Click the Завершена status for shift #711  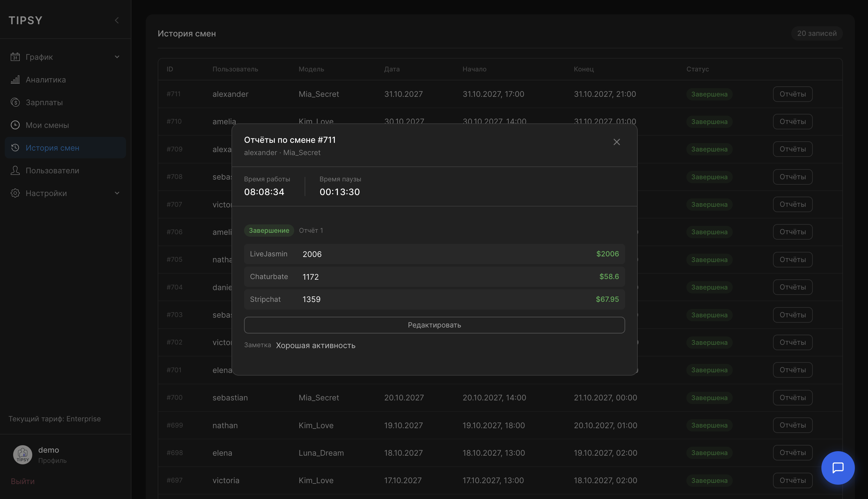[x=709, y=94]
